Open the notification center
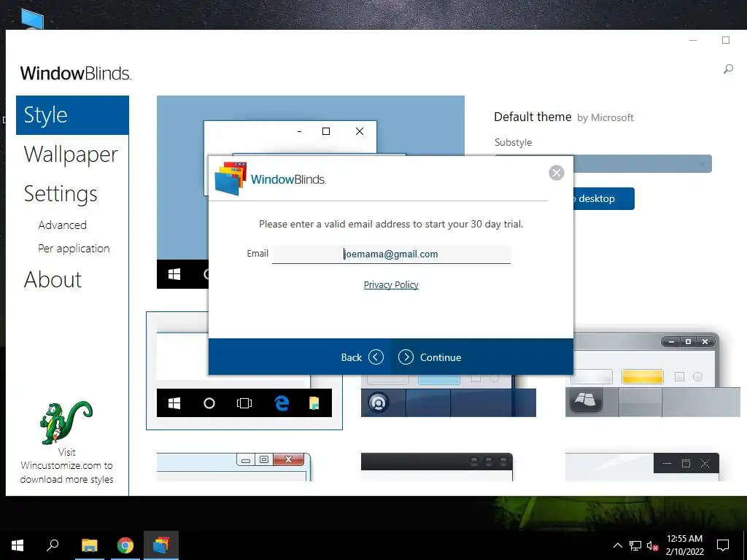Image resolution: width=747 pixels, height=560 pixels. [x=723, y=545]
